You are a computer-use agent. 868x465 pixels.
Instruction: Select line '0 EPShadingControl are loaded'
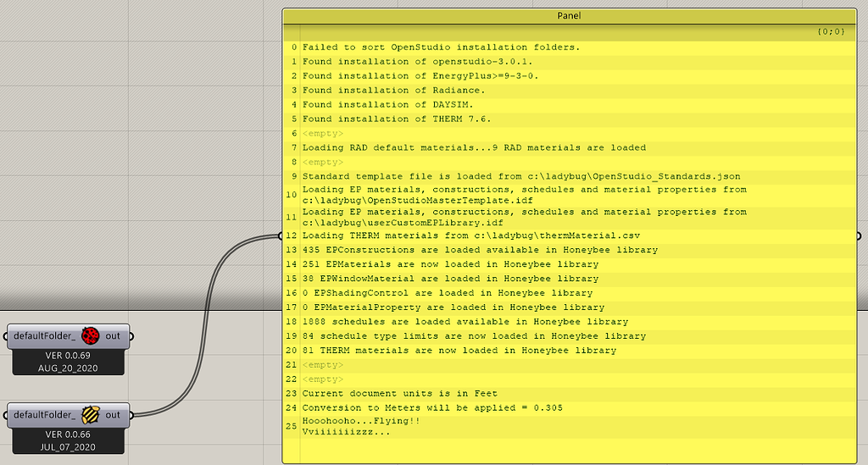(x=570, y=294)
